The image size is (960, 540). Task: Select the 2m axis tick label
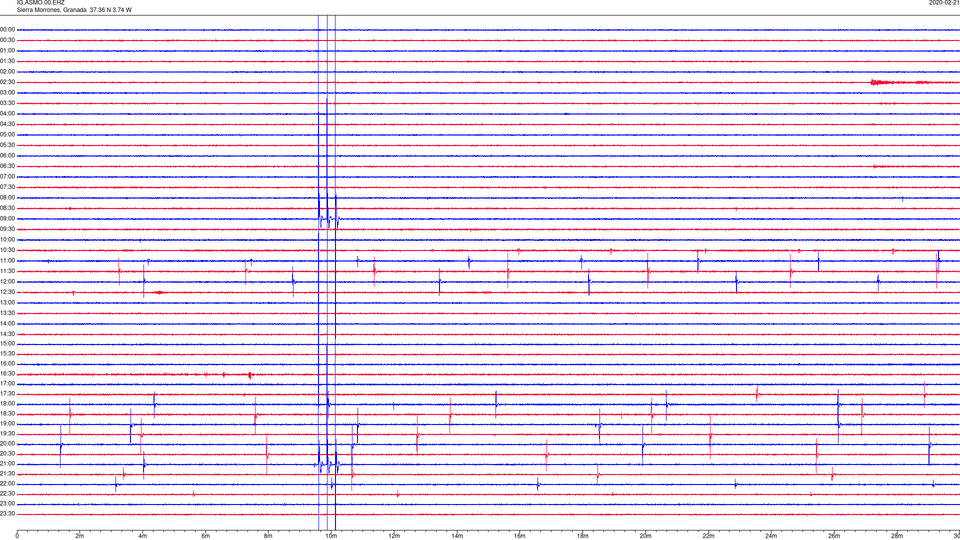(80, 536)
